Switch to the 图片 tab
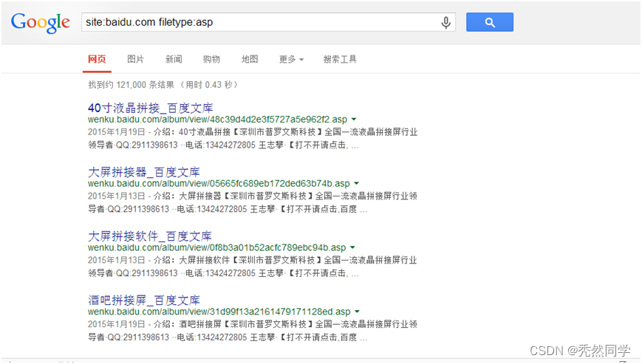Image resolution: width=642 pixels, height=364 pixels. [135, 59]
